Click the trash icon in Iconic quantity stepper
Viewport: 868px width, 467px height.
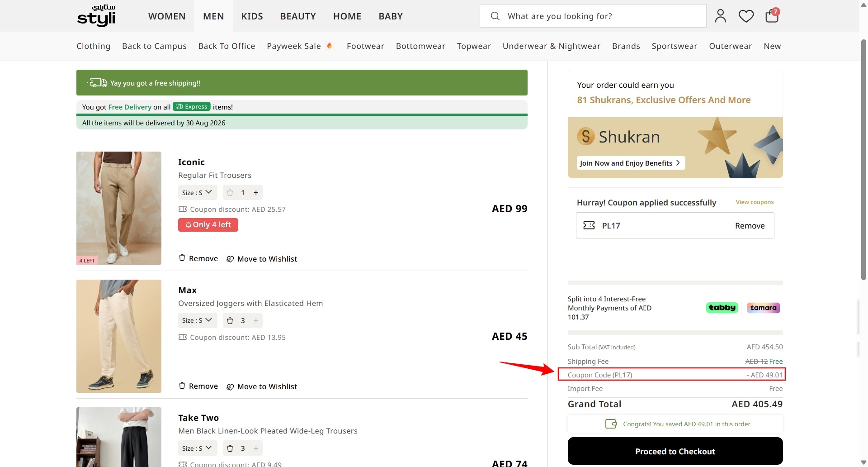[x=230, y=193]
